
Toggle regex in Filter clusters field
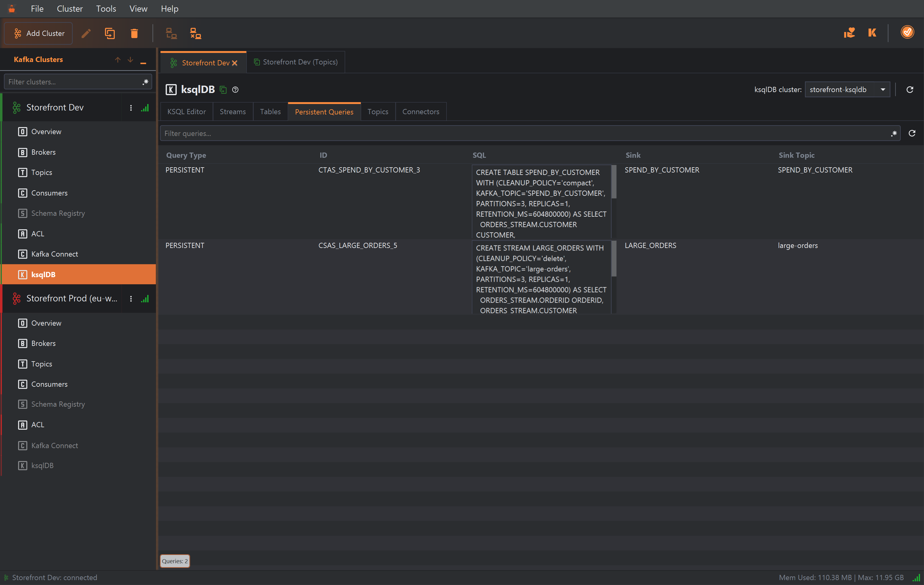click(x=145, y=82)
